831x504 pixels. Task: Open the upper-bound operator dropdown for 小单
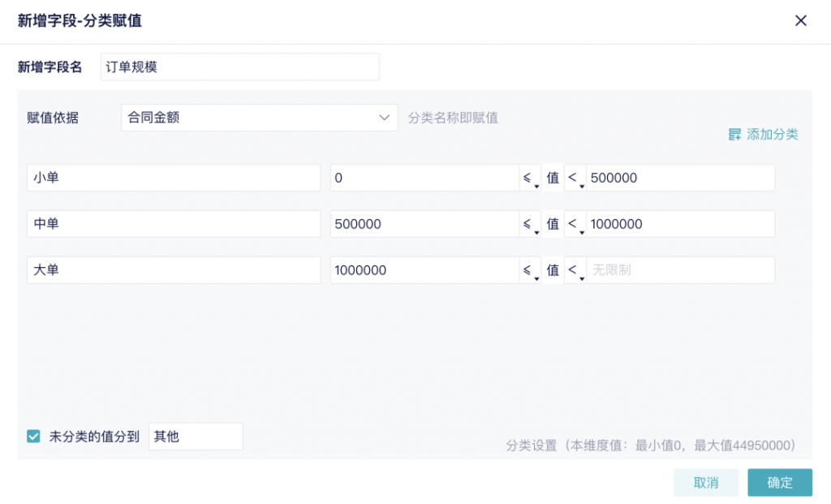pyautogui.click(x=575, y=178)
